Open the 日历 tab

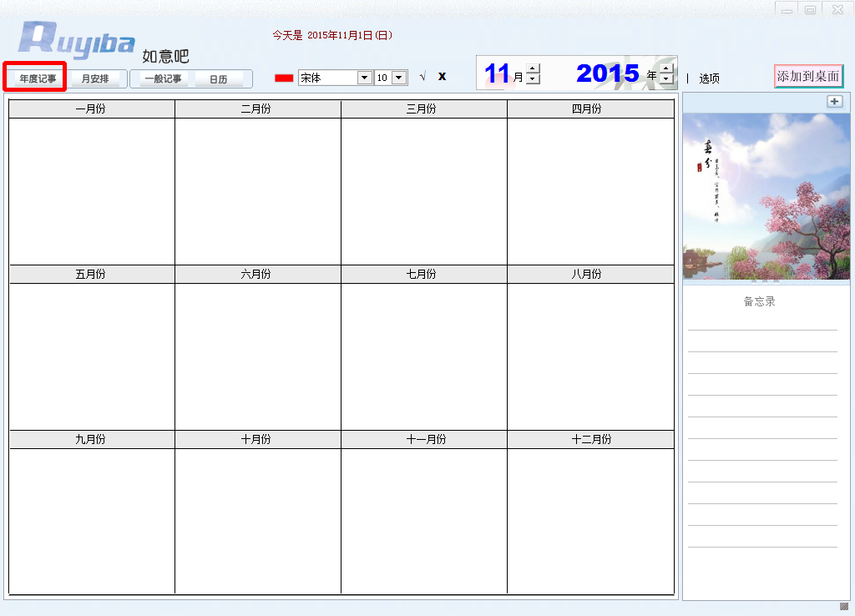(219, 79)
